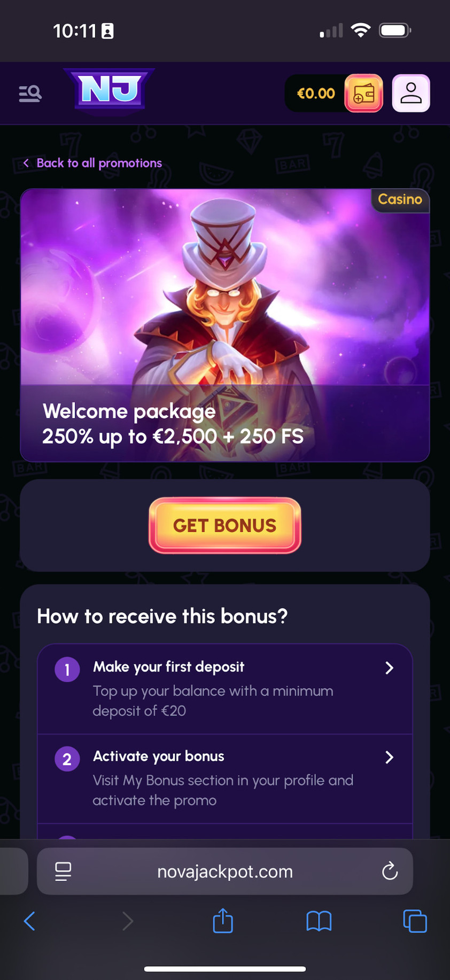Open the user profile icon
Viewport: 450px width, 980px height.
pos(411,94)
